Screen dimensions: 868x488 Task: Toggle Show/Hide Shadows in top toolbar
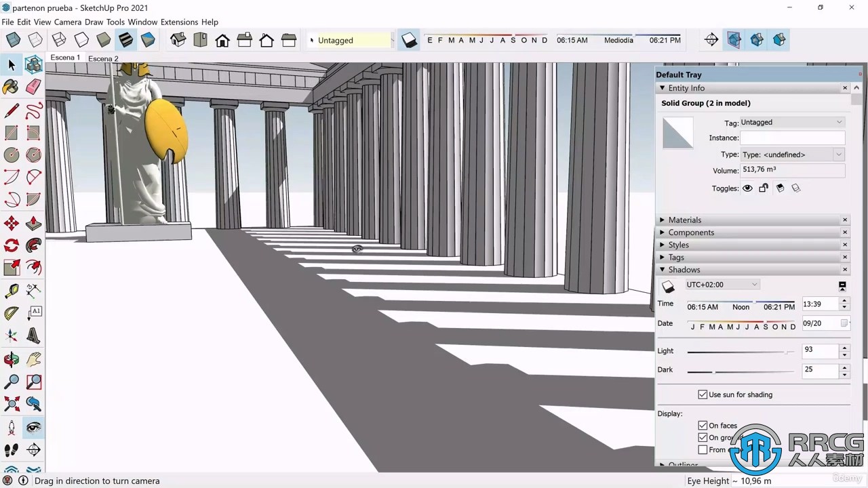(x=410, y=40)
